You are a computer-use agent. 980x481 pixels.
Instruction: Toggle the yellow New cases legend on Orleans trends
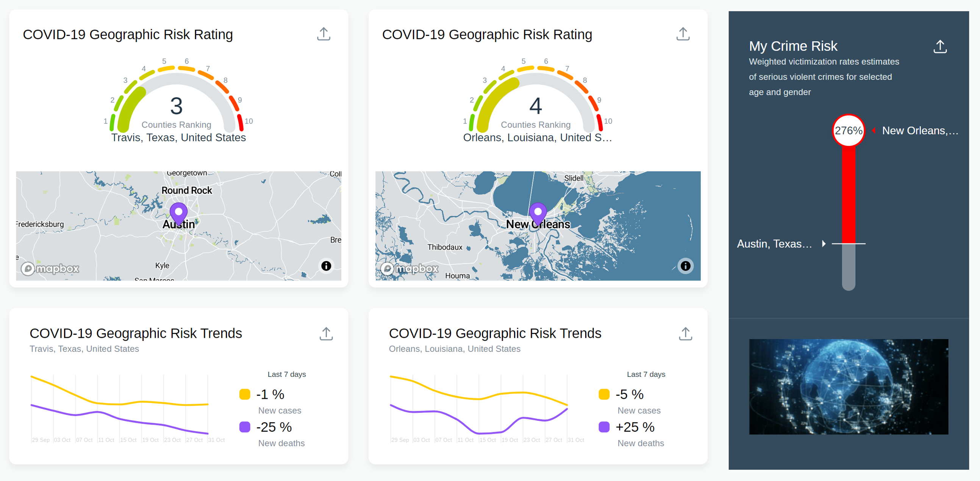tap(605, 394)
